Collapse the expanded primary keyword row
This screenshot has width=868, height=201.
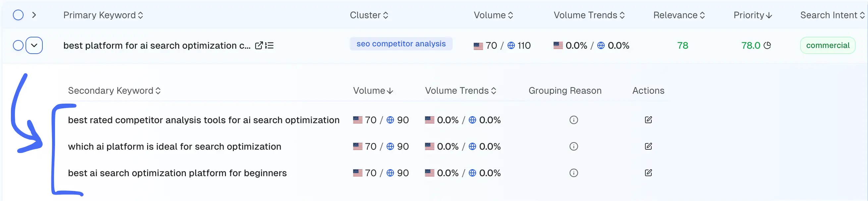(x=34, y=45)
